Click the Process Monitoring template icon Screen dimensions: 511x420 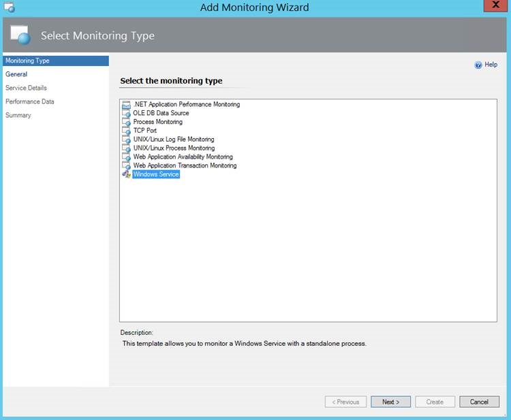click(x=126, y=122)
